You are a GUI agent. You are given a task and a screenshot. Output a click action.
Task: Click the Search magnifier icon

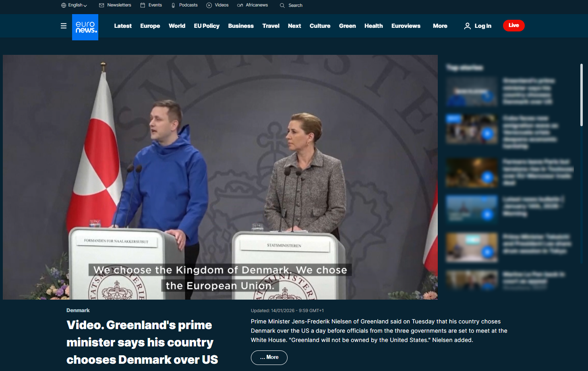coord(282,5)
